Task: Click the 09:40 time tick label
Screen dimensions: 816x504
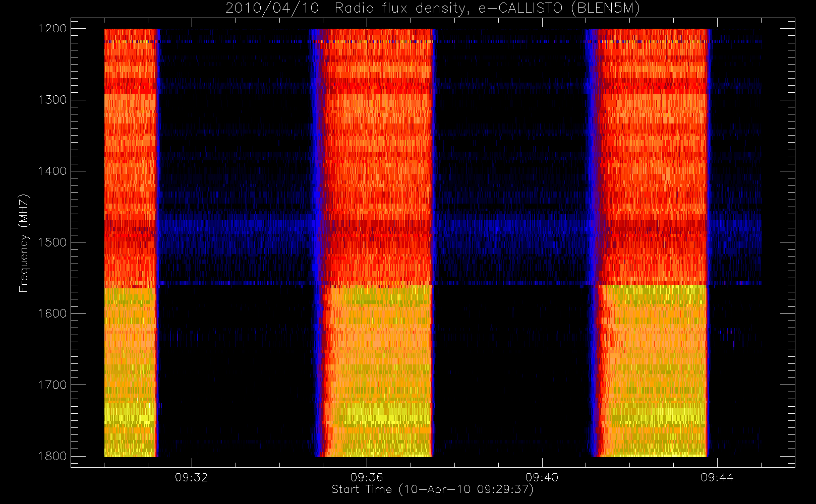Action: tap(542, 477)
